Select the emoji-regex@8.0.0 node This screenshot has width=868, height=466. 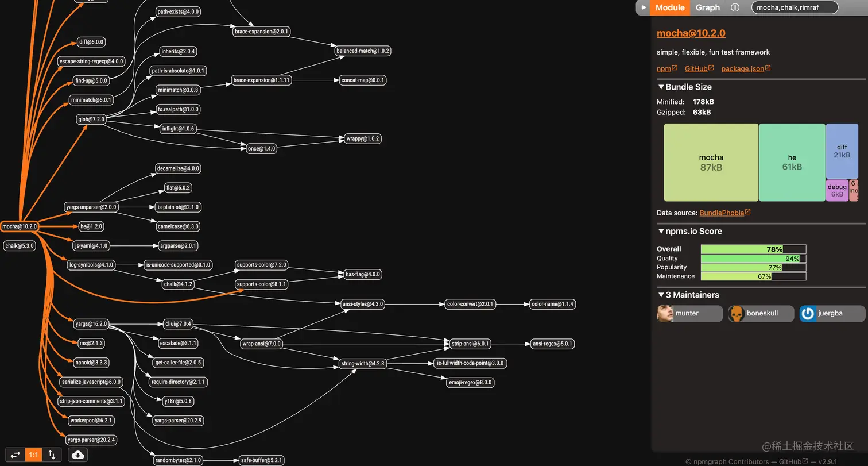click(470, 382)
